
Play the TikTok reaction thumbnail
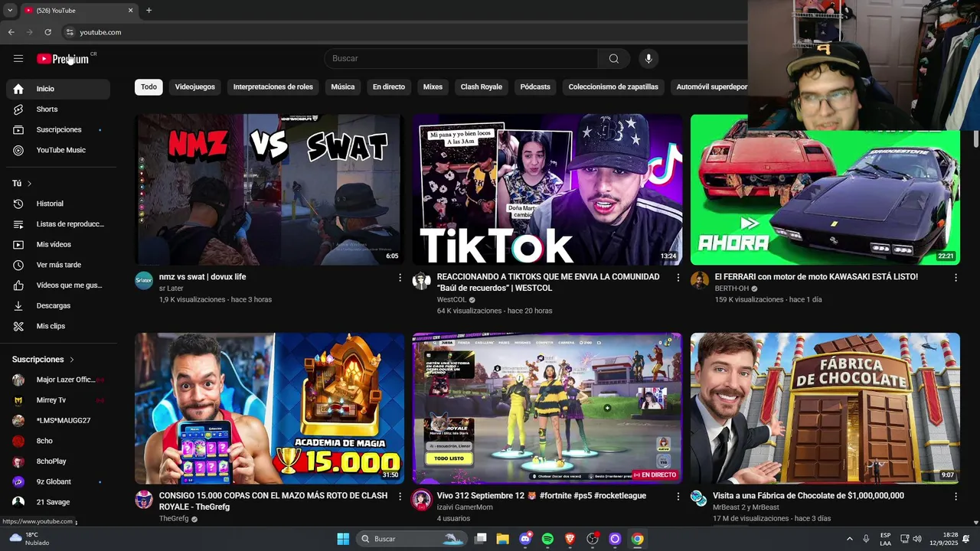point(547,190)
